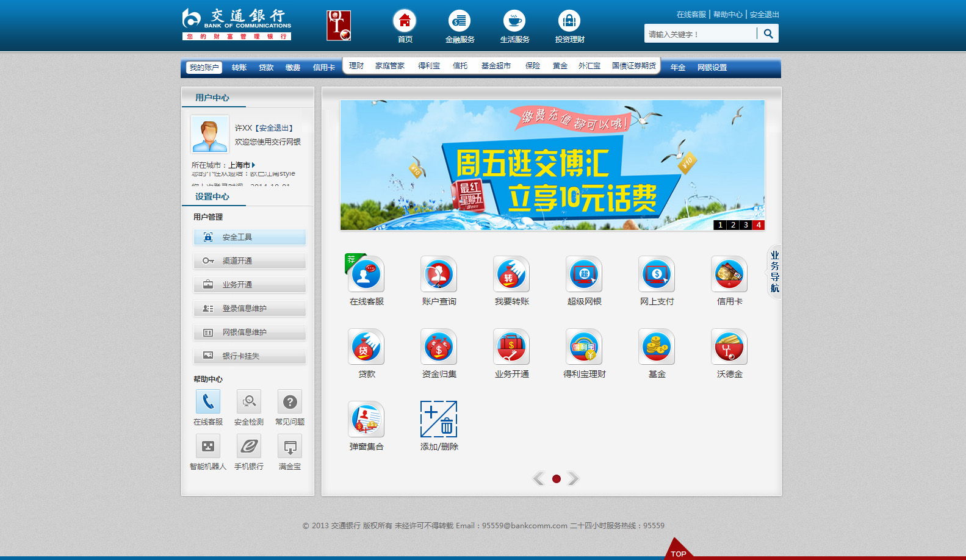966x560 pixels.
Task: Open the 得利宝理财 icon
Action: coord(584,346)
